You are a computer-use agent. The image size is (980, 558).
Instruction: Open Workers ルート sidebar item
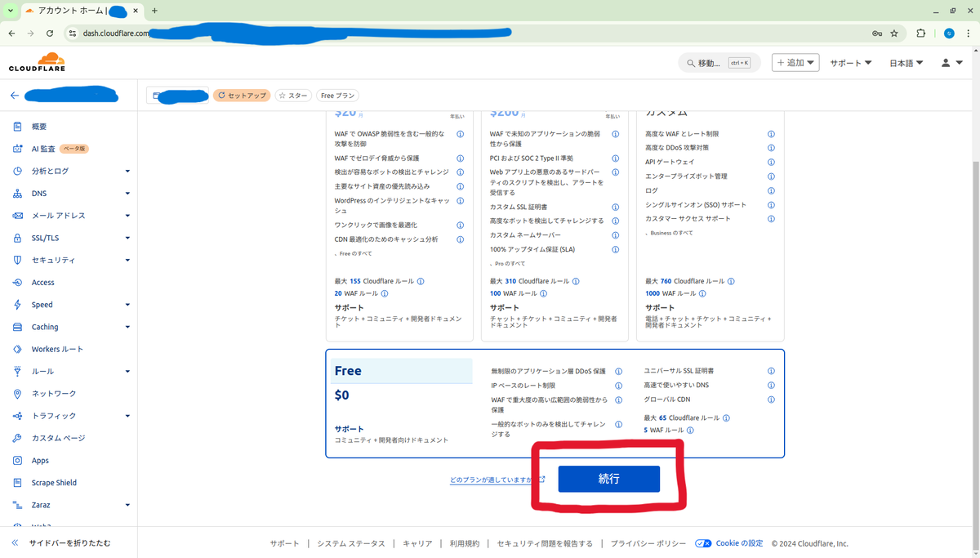click(x=57, y=349)
